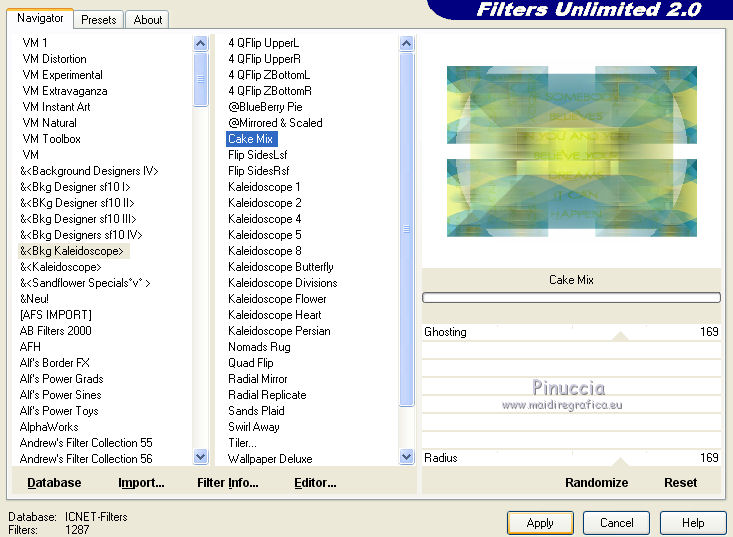Select &<Bkg Kaleidoscope> category
This screenshot has height=537, width=733.
(72, 251)
